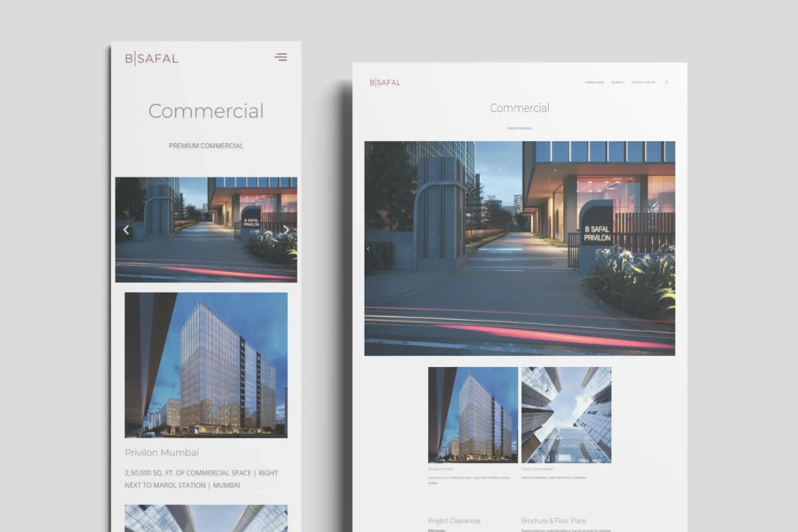Click the Privilon Ahmedabad caption on desktop

click(537, 469)
